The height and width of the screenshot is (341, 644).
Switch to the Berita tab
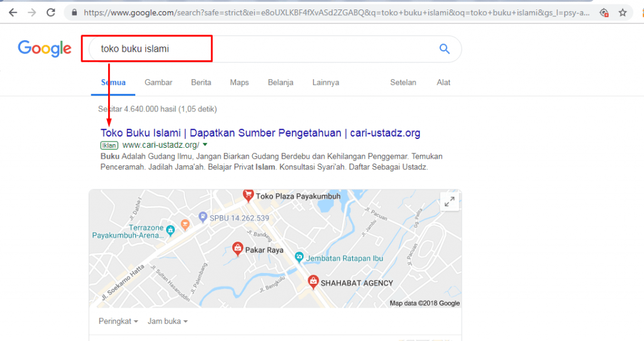[x=201, y=82]
